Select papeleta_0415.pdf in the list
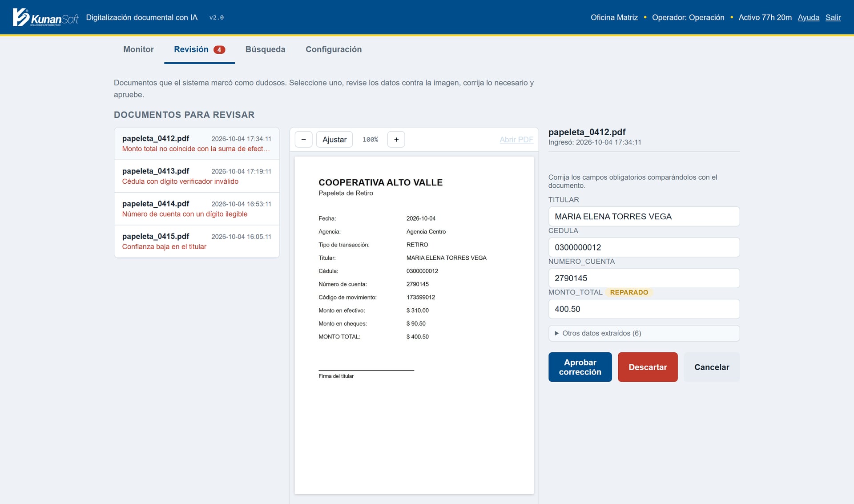The height and width of the screenshot is (504, 854). (x=197, y=241)
